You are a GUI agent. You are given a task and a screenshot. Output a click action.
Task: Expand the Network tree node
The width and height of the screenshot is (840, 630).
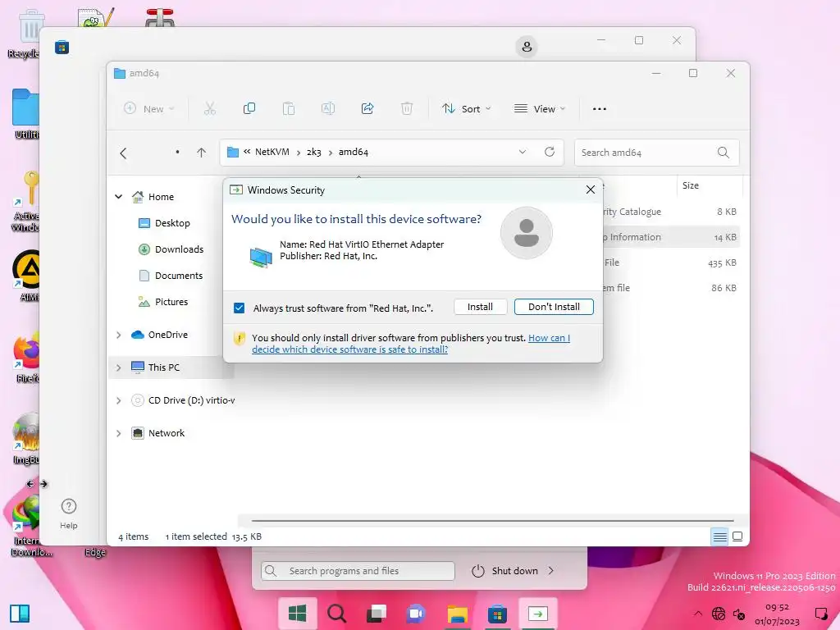118,433
